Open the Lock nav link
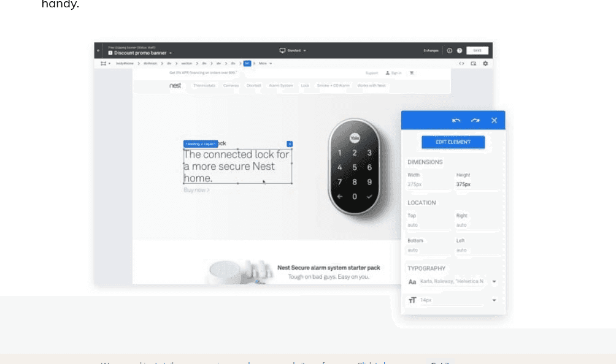The width and height of the screenshot is (616, 364). (x=305, y=86)
